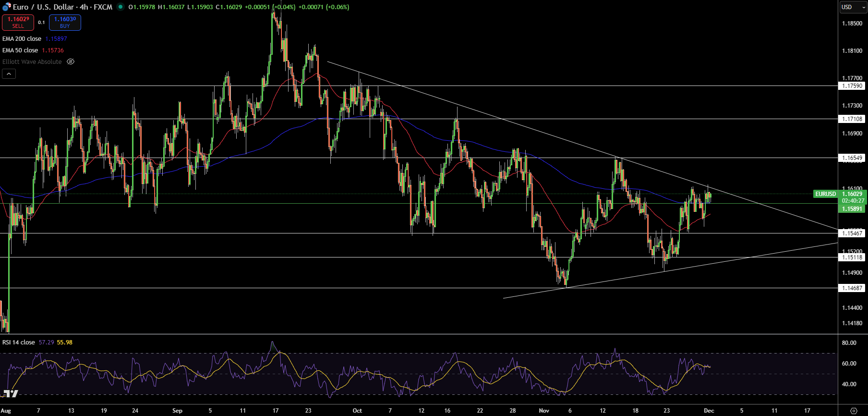
Task: Click the Open value O1.15978
Action: (142, 7)
